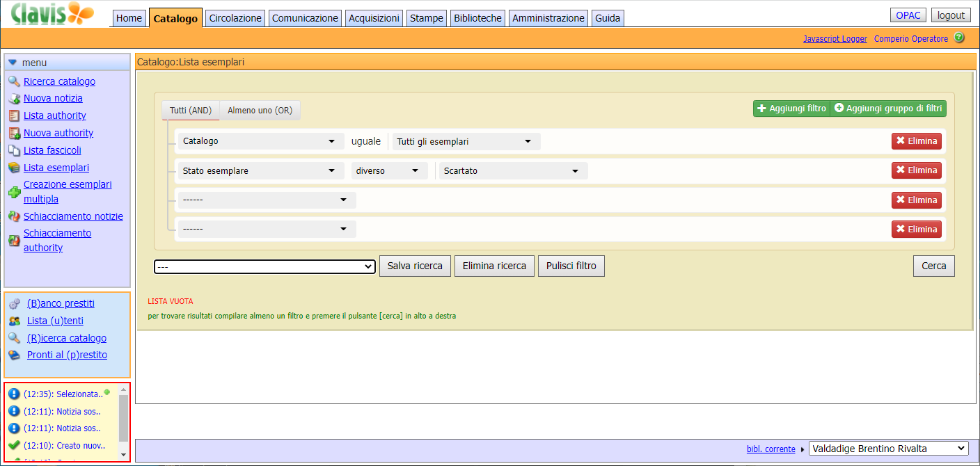Click Aggiungi filtro button
980x466 pixels.
(791, 109)
